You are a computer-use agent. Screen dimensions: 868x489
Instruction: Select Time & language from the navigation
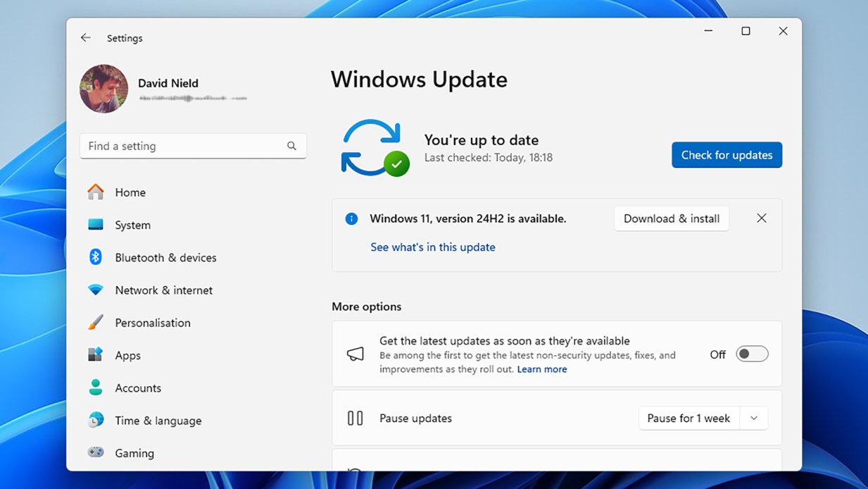[96, 420]
